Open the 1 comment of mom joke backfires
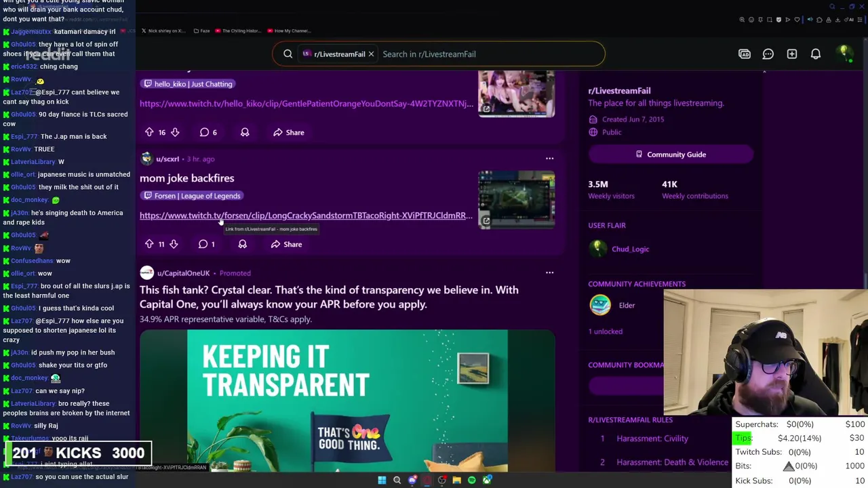868x488 pixels. 207,244
